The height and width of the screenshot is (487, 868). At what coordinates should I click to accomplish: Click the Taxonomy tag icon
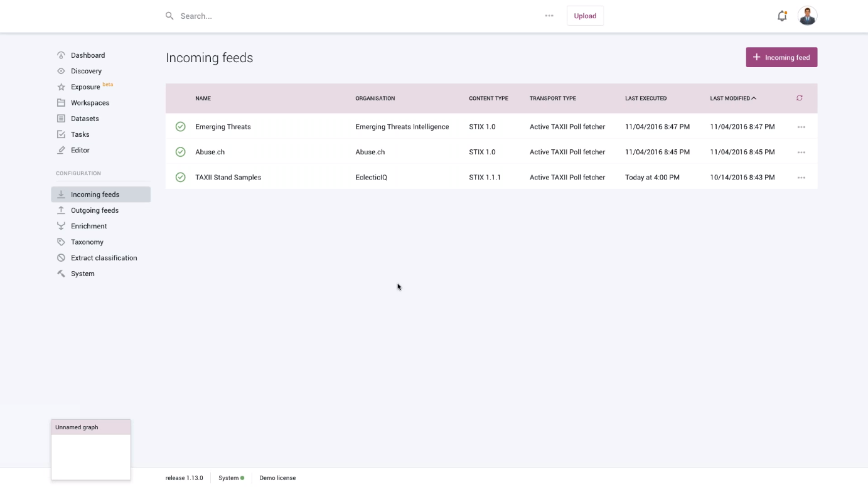pos(61,242)
